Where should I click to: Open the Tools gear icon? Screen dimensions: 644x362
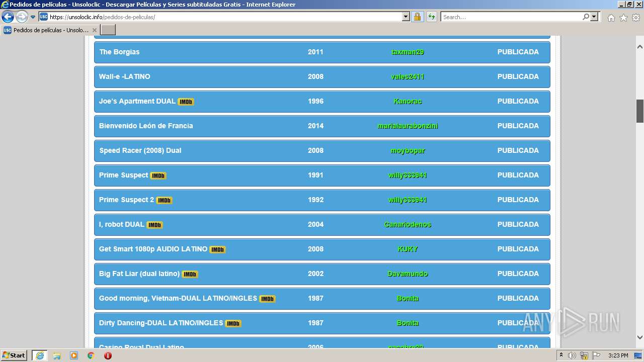tap(636, 18)
